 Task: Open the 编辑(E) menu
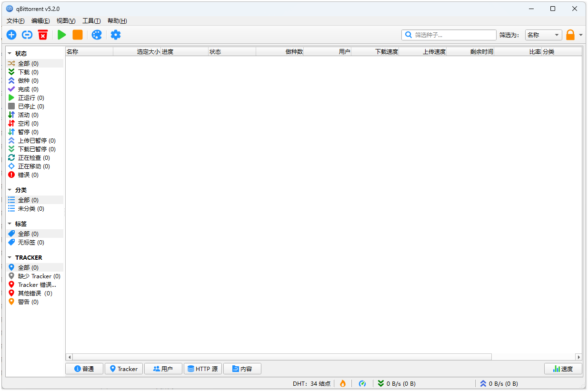point(40,21)
